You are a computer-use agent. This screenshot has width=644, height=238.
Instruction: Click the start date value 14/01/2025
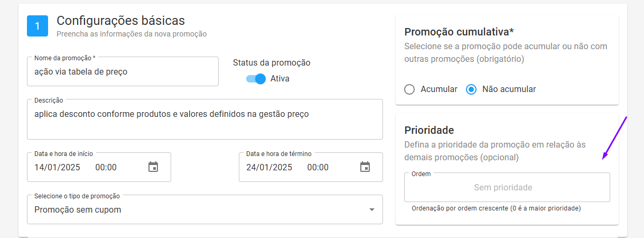pos(57,167)
